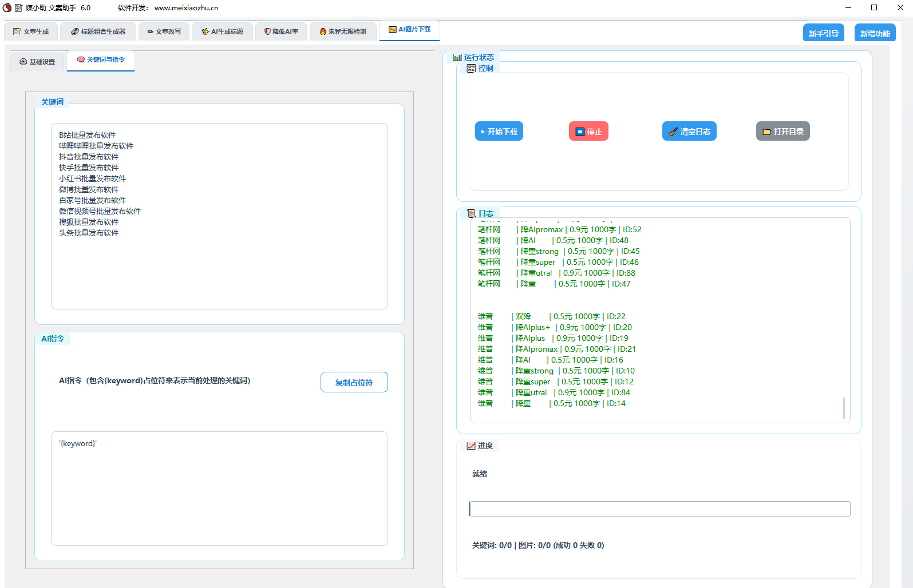Click the AI指令 text box containing '{keyword}'
This screenshot has width=913, height=588.
coord(219,492)
